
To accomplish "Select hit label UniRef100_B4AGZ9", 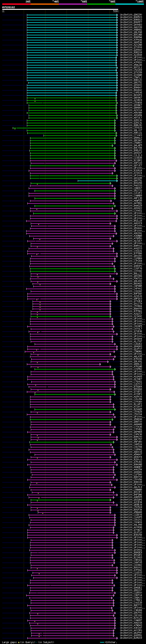I will point(131,206).
